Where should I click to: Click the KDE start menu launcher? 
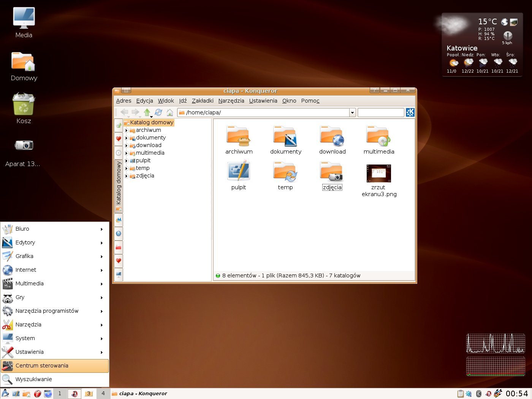5,394
